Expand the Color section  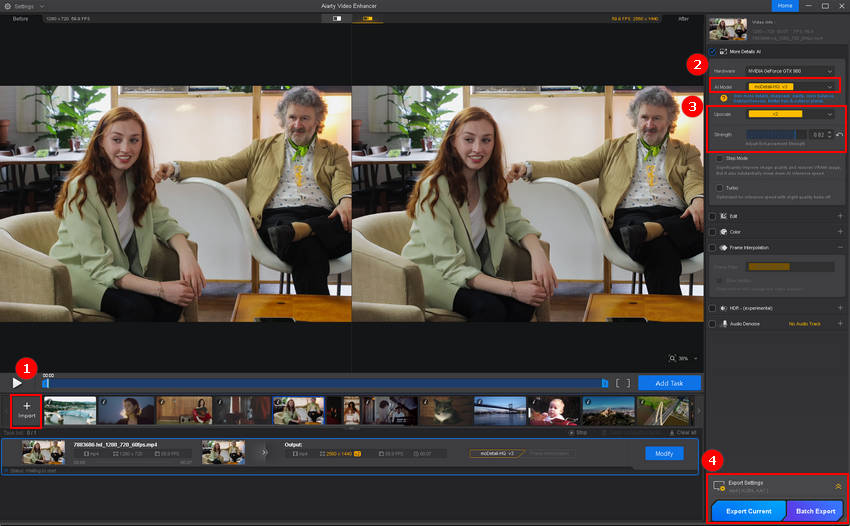[840, 232]
